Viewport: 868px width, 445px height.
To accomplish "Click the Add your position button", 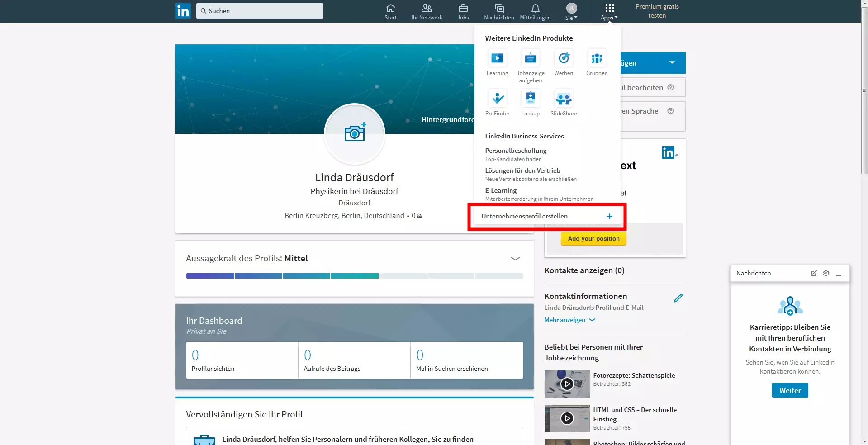I will click(593, 239).
